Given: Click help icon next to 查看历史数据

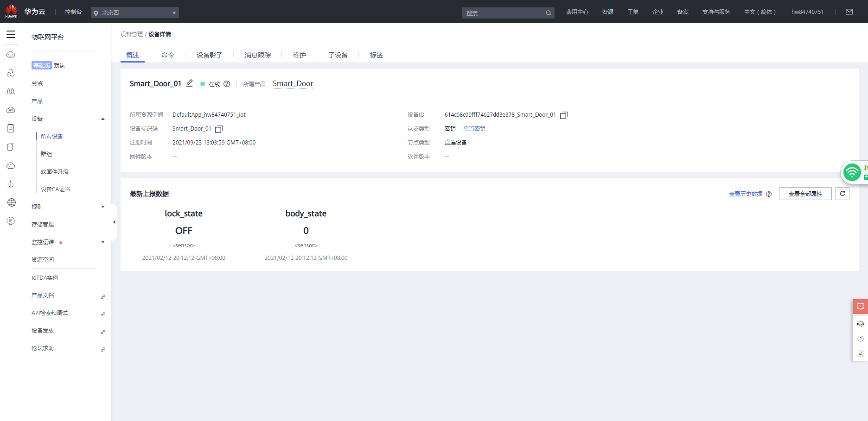Looking at the screenshot, I should coord(769,194).
